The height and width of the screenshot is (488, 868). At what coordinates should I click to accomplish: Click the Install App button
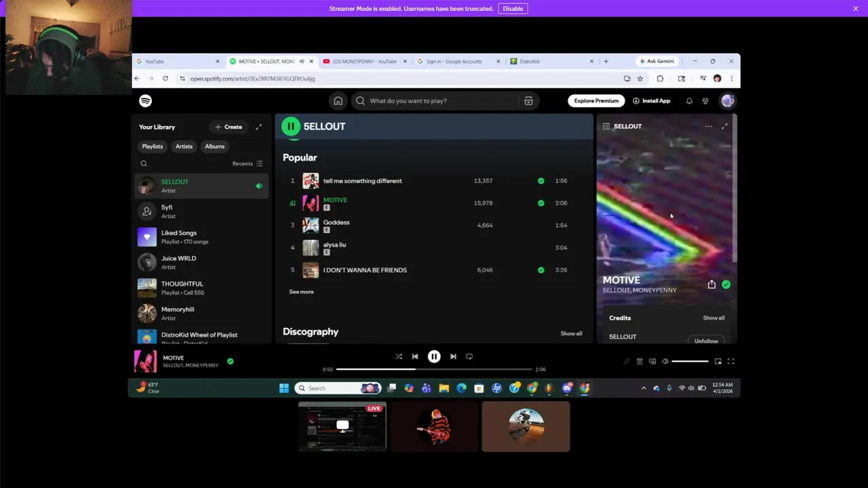pyautogui.click(x=651, y=101)
